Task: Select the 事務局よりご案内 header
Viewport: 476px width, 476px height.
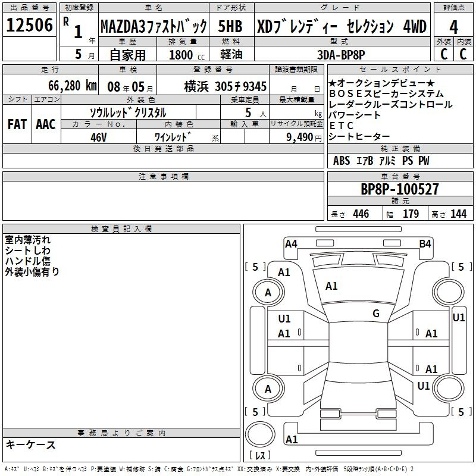Action: (x=121, y=433)
